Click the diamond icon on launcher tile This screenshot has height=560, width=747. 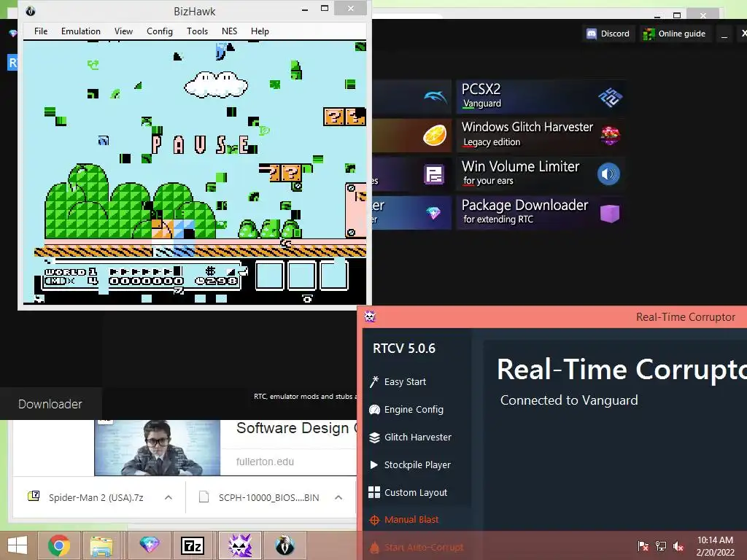[x=433, y=213]
